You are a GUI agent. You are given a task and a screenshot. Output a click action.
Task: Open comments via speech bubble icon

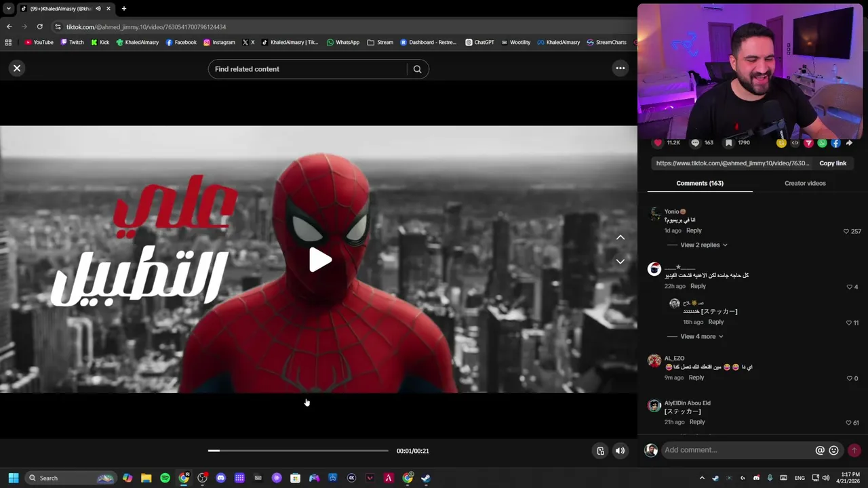click(x=695, y=143)
